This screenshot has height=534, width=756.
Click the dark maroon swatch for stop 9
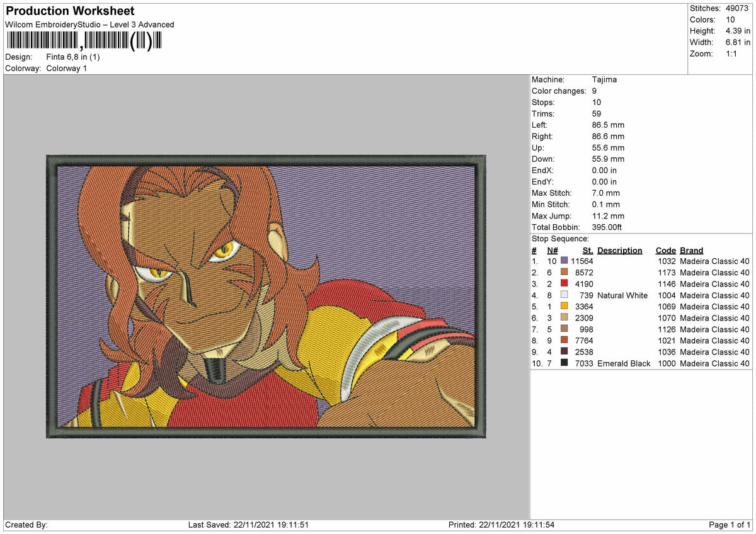[564, 351]
